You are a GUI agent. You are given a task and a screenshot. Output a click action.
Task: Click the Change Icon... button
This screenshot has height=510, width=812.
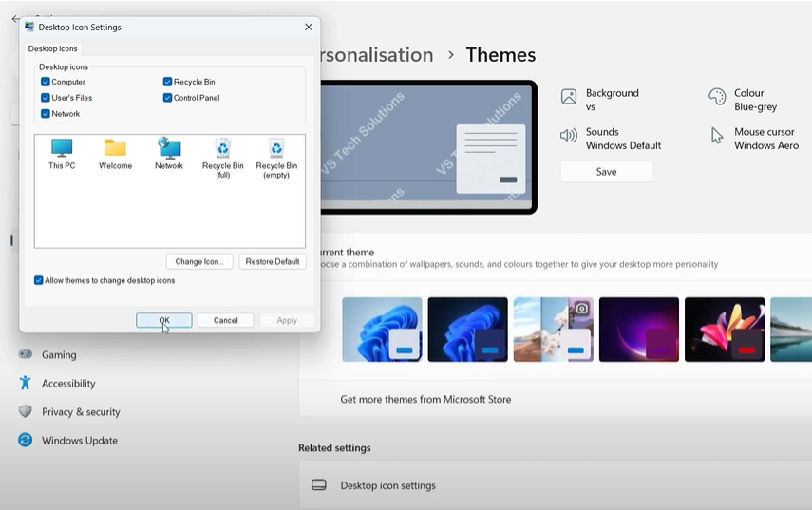tap(199, 261)
